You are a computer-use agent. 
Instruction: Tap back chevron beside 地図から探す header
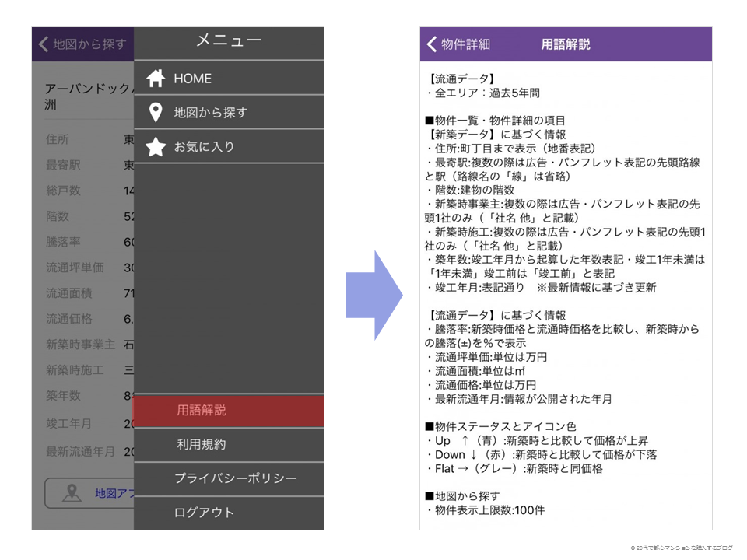coord(44,44)
